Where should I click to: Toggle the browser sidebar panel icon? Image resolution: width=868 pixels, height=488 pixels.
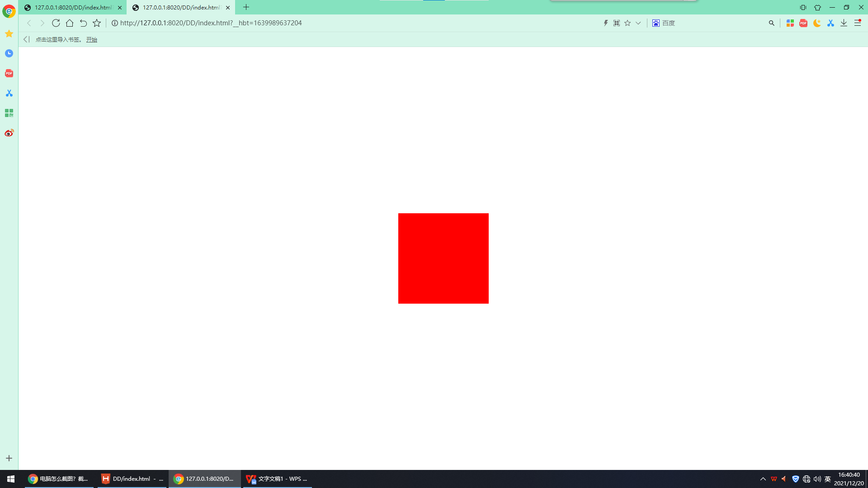[x=803, y=7]
